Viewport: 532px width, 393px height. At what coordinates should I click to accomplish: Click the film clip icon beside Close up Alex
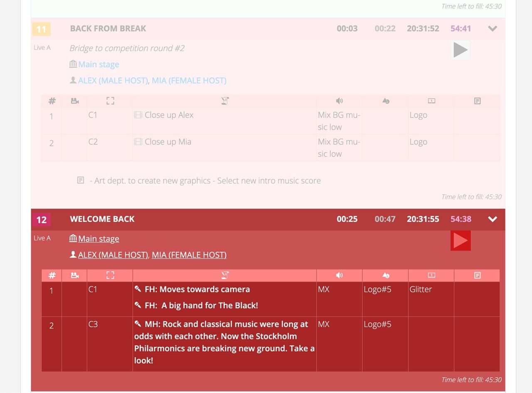point(138,115)
